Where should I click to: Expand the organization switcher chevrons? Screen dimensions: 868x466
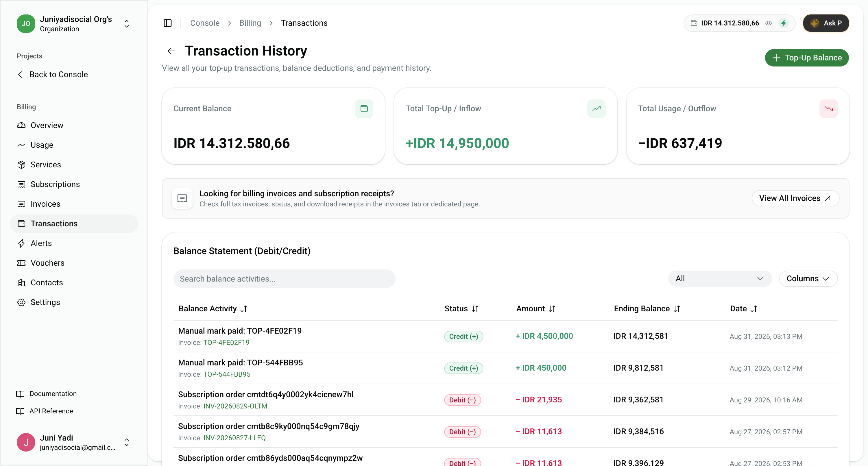pyautogui.click(x=127, y=24)
